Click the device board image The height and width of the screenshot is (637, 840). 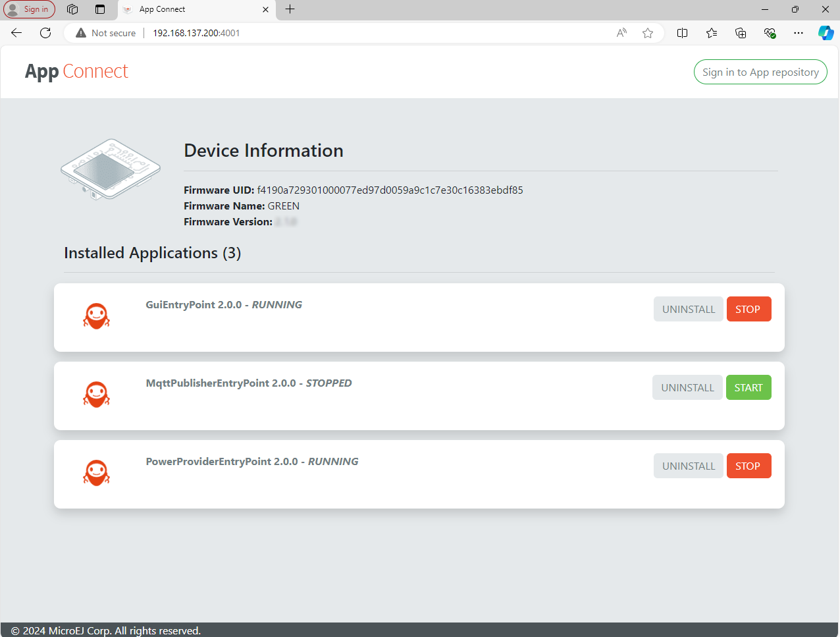pyautogui.click(x=111, y=169)
